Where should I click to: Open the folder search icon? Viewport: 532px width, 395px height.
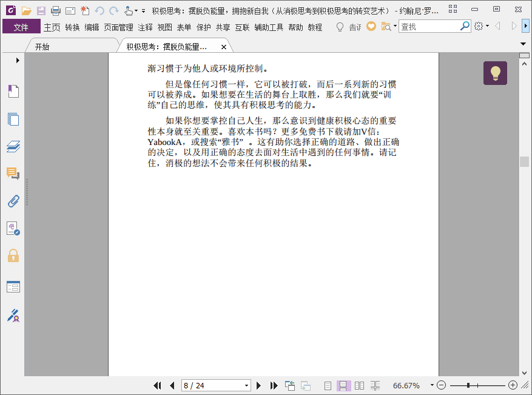(386, 27)
